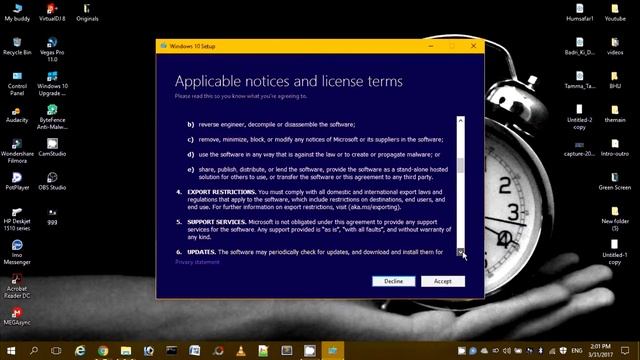Open Vegas Pro 11.0 shortcut

pyautogui.click(x=52, y=49)
